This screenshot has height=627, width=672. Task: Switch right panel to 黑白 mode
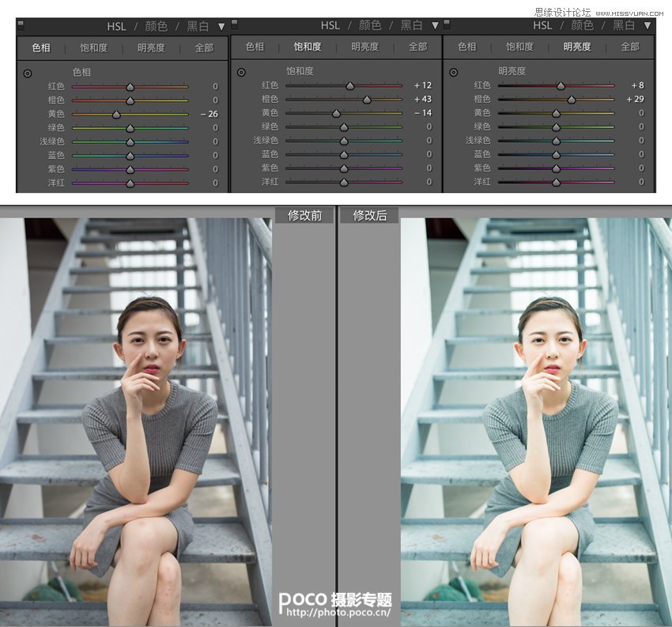624,26
